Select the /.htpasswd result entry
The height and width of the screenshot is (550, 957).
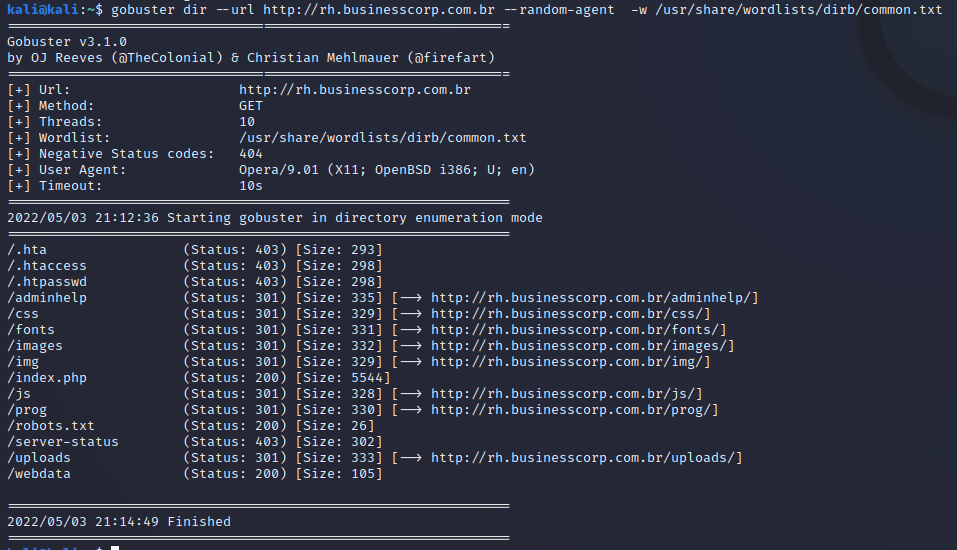(47, 282)
